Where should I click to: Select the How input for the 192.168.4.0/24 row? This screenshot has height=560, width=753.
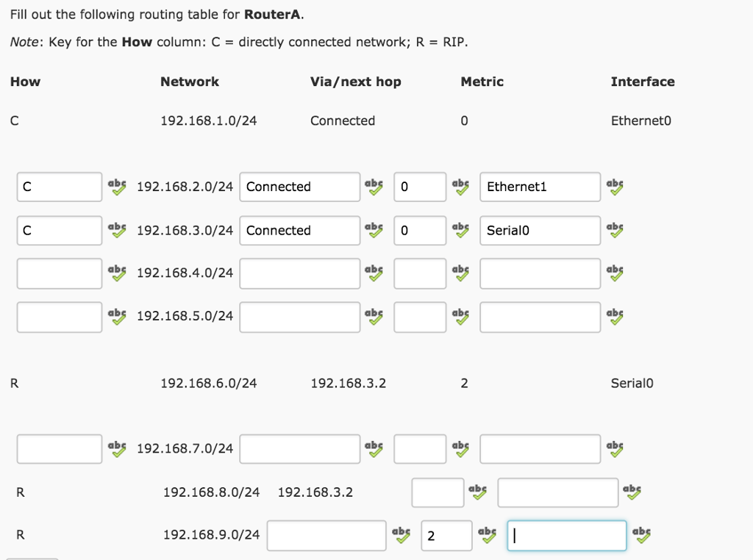click(x=59, y=273)
